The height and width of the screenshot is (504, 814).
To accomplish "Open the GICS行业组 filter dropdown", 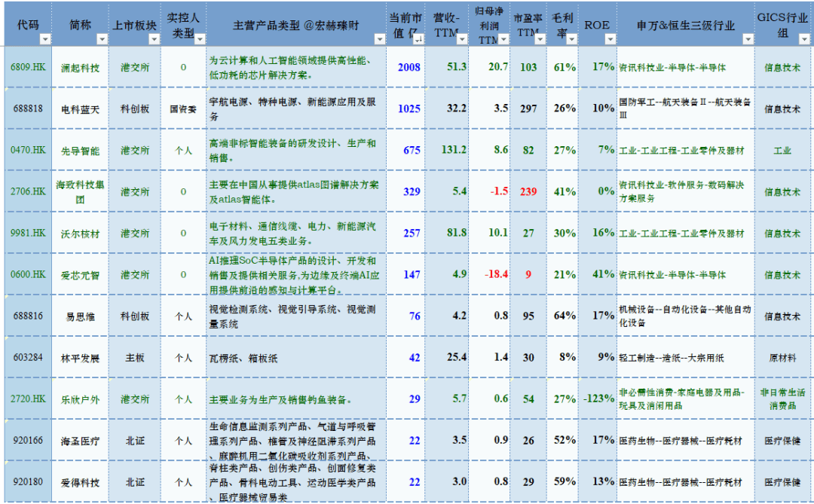I will point(803,39).
